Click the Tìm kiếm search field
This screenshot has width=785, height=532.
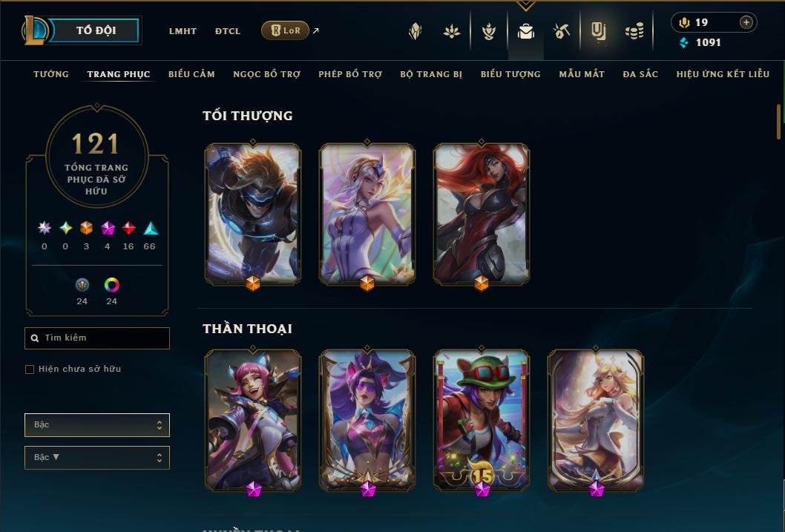97,338
